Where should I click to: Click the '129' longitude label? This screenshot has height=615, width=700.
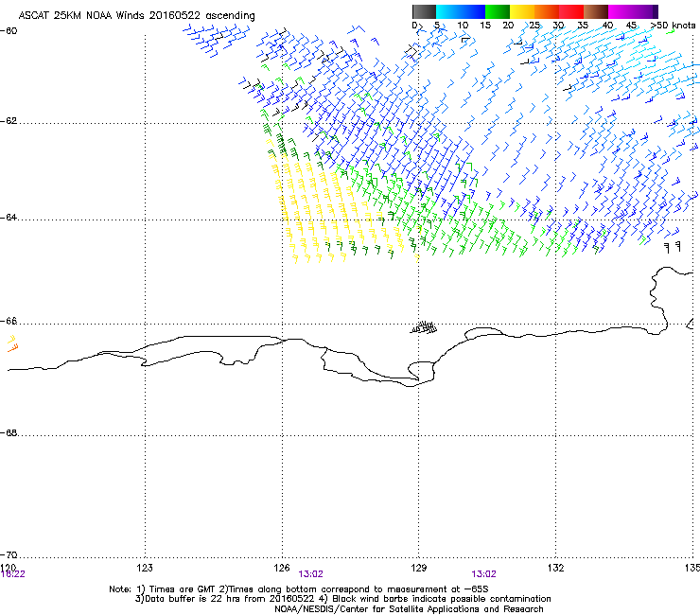point(419,568)
